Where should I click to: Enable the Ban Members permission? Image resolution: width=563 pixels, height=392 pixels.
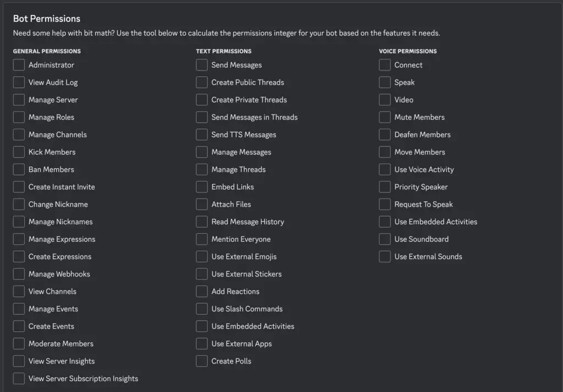tap(18, 169)
